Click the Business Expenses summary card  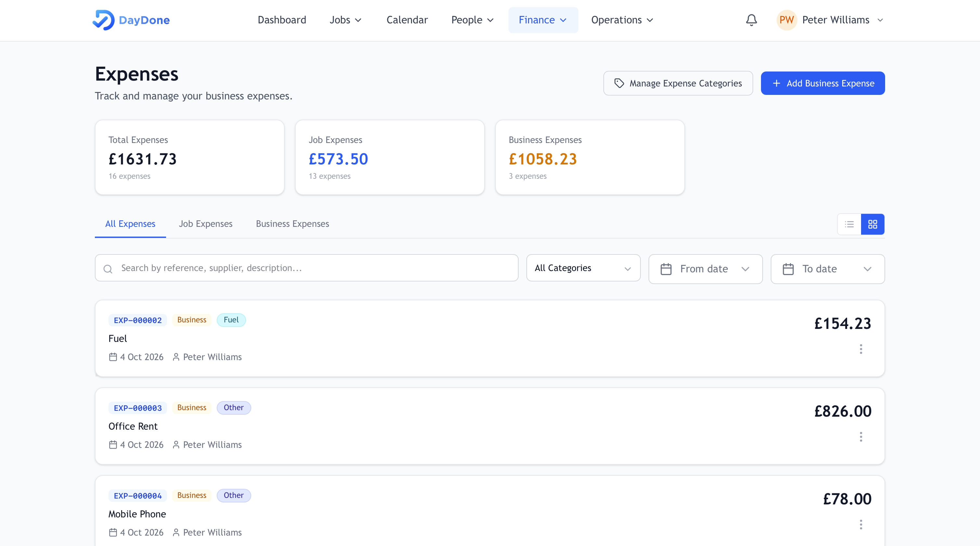pyautogui.click(x=590, y=158)
